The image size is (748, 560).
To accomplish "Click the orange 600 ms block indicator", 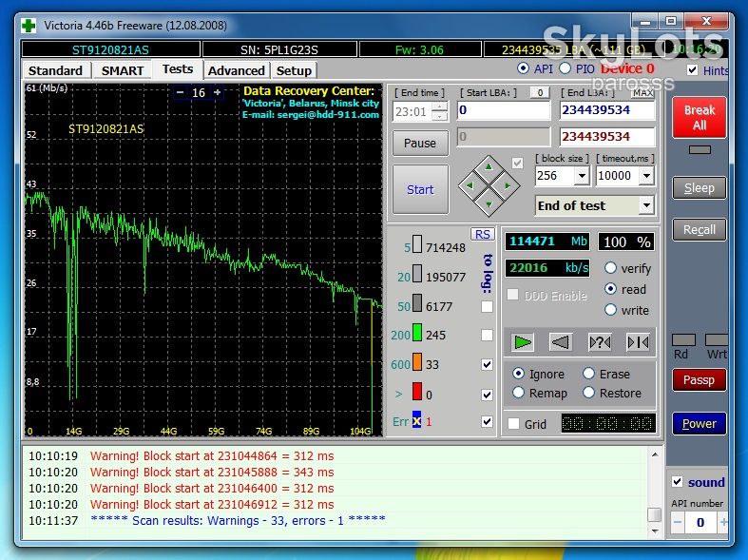I will (417, 361).
